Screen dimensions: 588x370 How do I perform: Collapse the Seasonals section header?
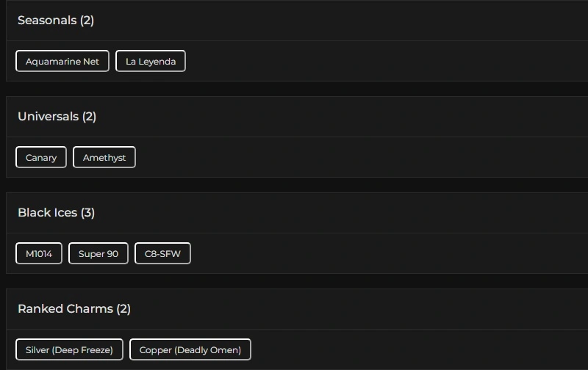[47, 21]
